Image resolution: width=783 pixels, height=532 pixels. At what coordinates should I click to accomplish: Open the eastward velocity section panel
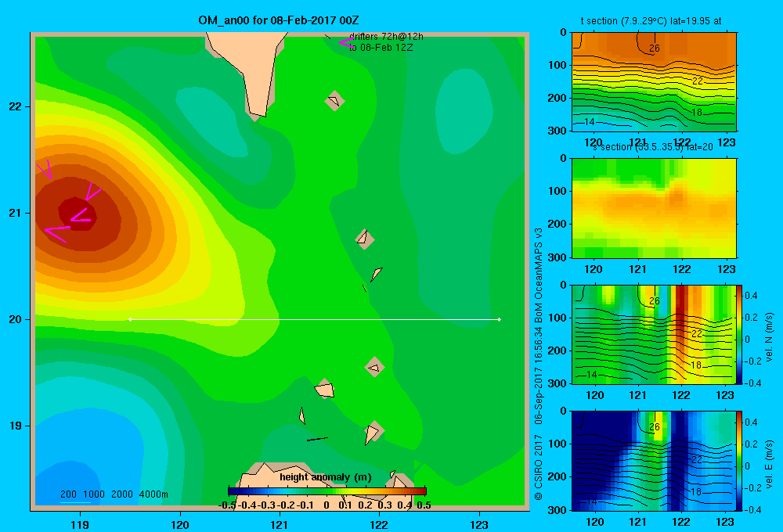[653, 461]
